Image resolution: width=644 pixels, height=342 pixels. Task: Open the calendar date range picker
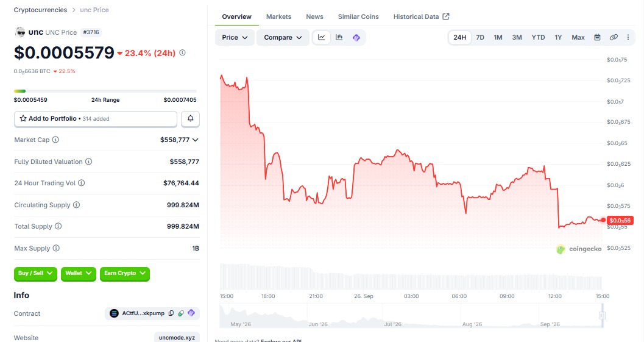click(597, 37)
